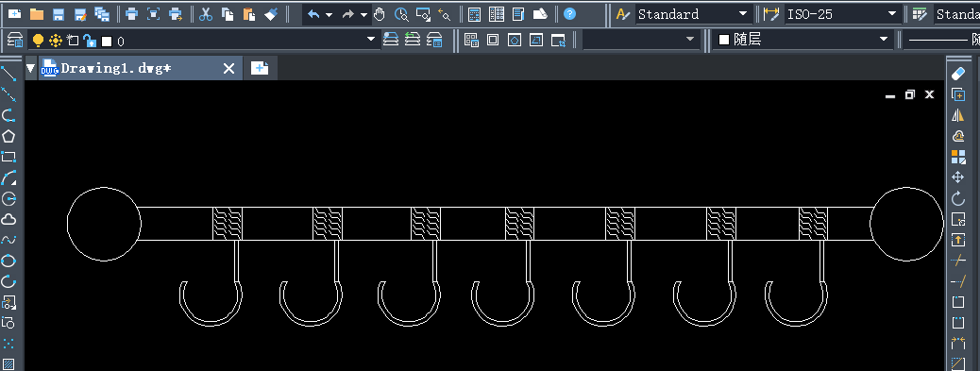Screen dimensions: 980x371
Task: Click the Publish printer icon
Action: 176,14
